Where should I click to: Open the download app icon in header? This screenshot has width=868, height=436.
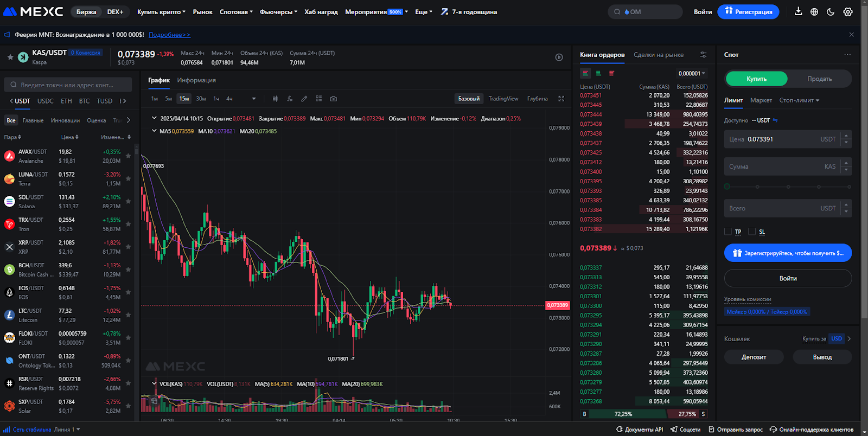[x=798, y=11]
